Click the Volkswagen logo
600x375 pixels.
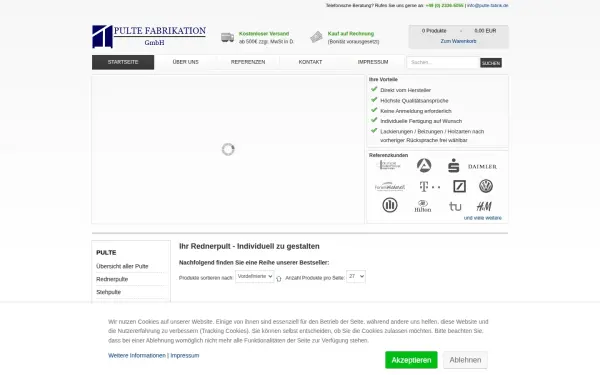point(486,186)
